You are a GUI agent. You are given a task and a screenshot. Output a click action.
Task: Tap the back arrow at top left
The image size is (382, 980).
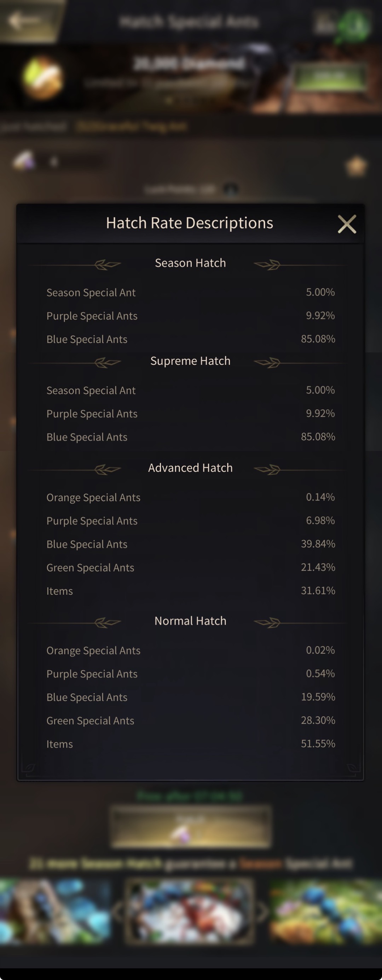point(23,20)
